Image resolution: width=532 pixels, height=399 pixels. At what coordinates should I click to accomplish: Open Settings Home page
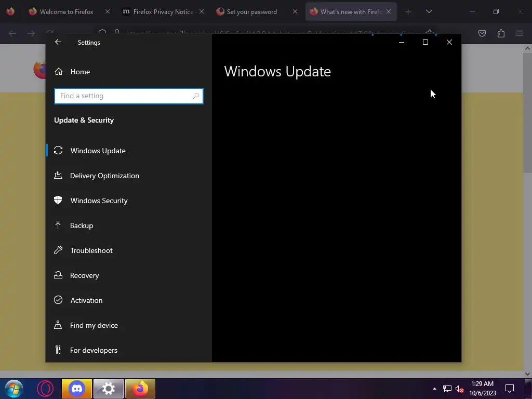(x=129, y=72)
